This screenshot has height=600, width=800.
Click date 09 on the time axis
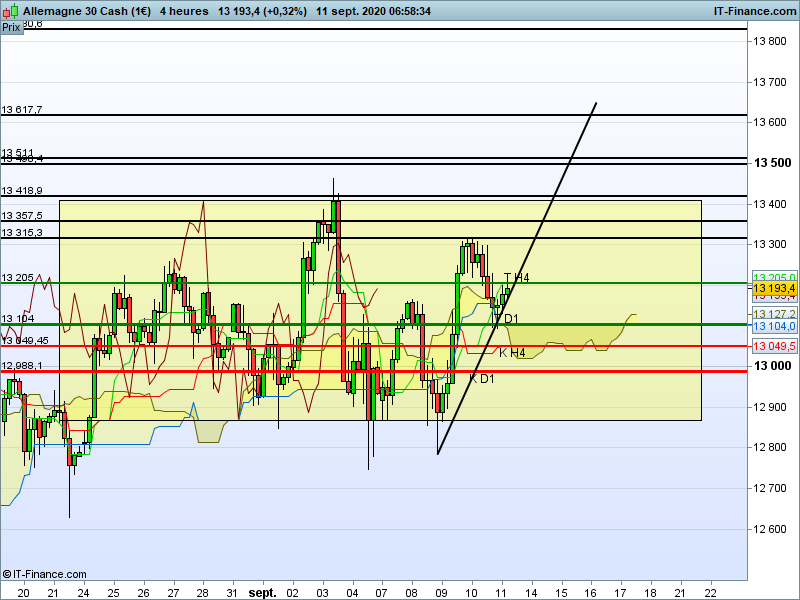tap(442, 593)
